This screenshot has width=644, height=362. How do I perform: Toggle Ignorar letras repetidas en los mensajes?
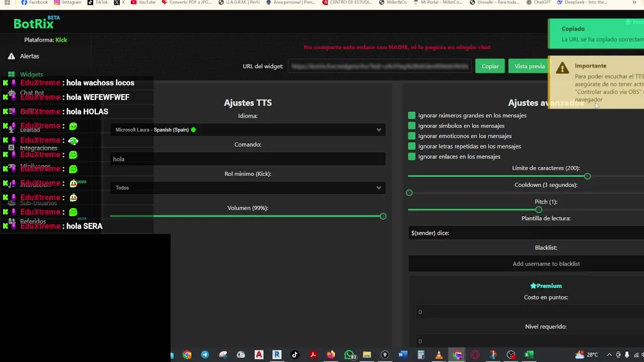[x=412, y=146]
